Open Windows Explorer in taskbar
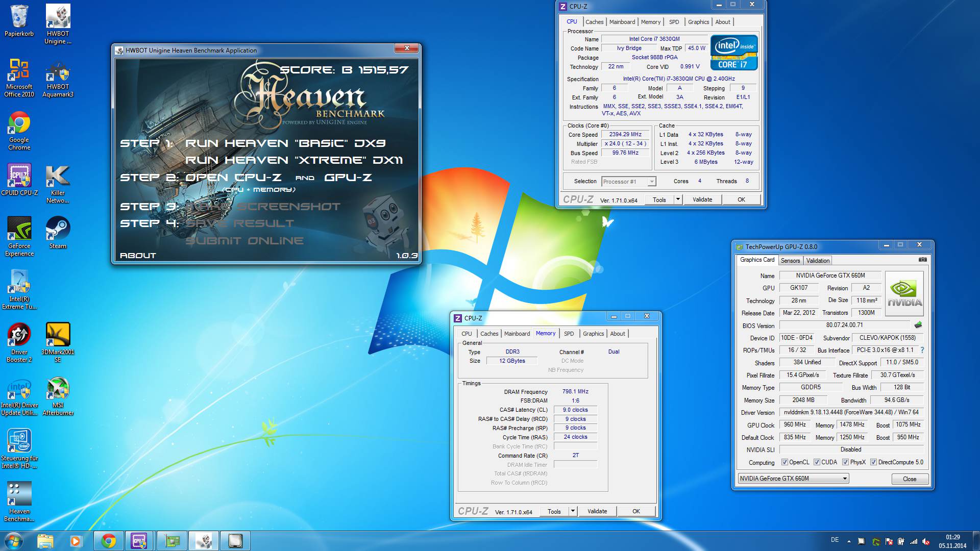Image resolution: width=980 pixels, height=551 pixels. [x=45, y=541]
